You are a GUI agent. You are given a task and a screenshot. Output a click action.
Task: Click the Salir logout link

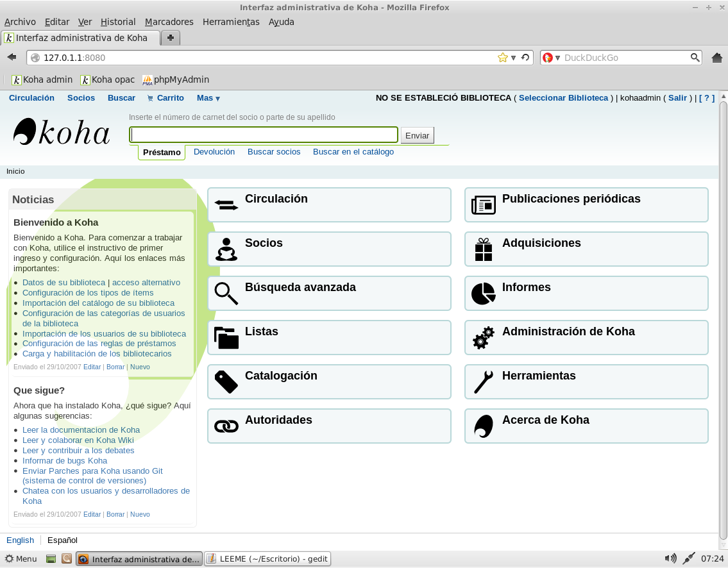coord(677,98)
